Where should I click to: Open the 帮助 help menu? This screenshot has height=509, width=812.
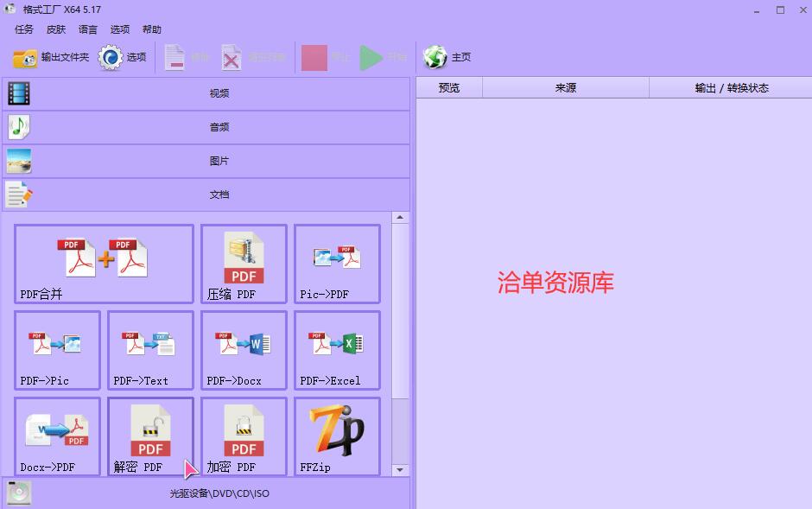(x=152, y=29)
